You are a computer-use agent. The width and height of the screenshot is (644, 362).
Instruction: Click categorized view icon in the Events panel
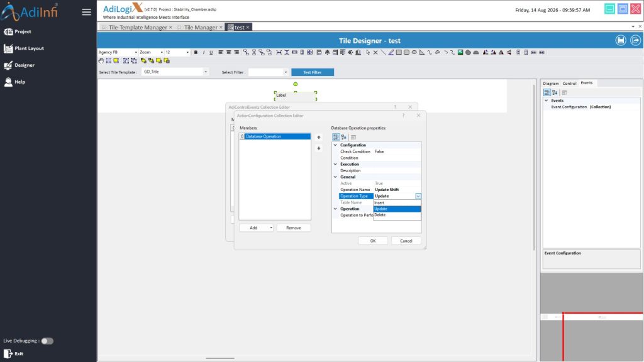coord(547,93)
